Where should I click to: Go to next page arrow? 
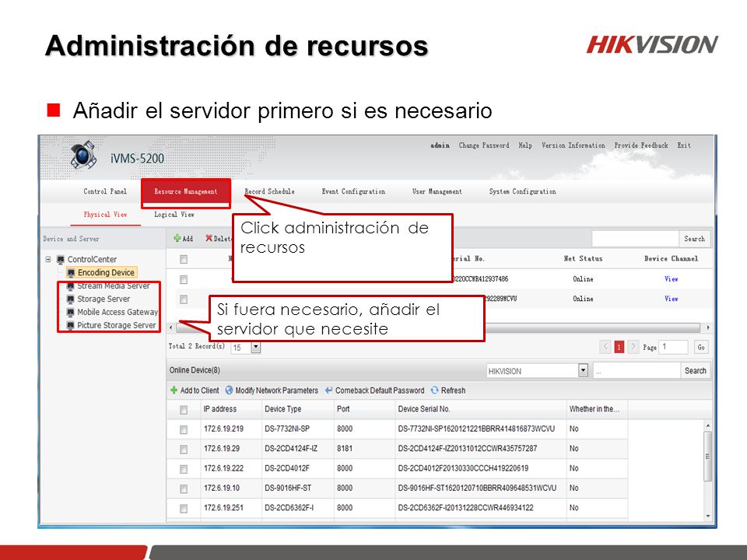pyautogui.click(x=633, y=347)
